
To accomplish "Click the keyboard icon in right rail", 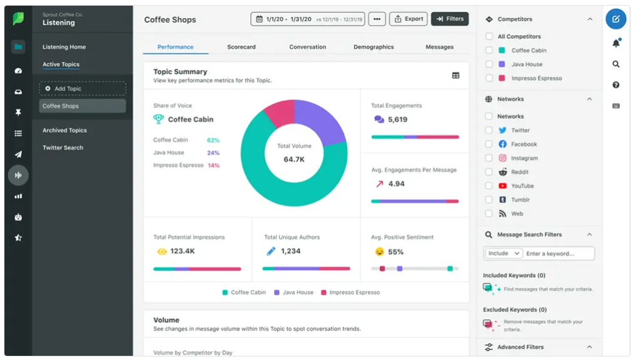I will pyautogui.click(x=616, y=106).
